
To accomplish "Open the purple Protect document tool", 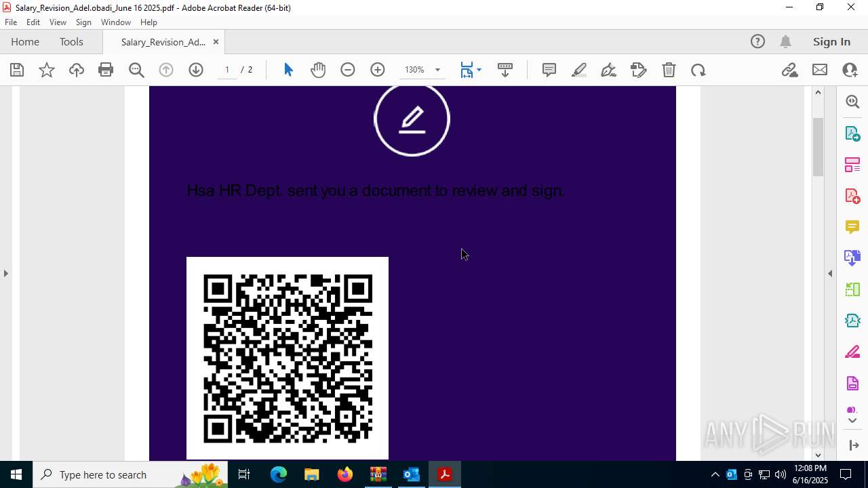I will tap(852, 383).
